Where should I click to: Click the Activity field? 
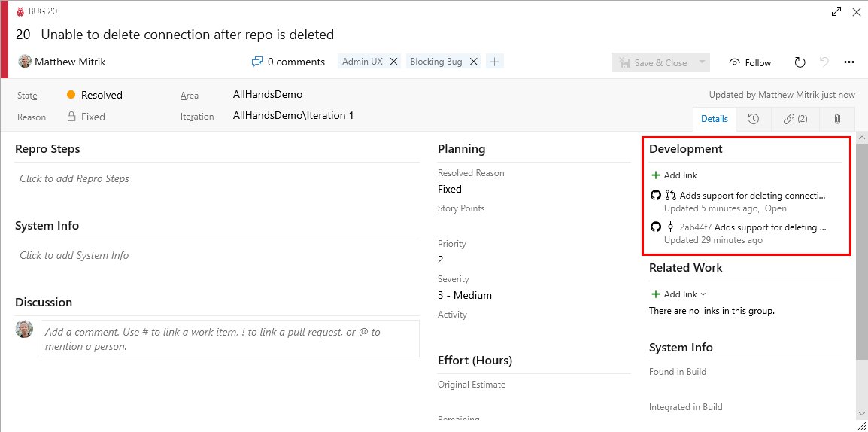pyautogui.click(x=534, y=330)
